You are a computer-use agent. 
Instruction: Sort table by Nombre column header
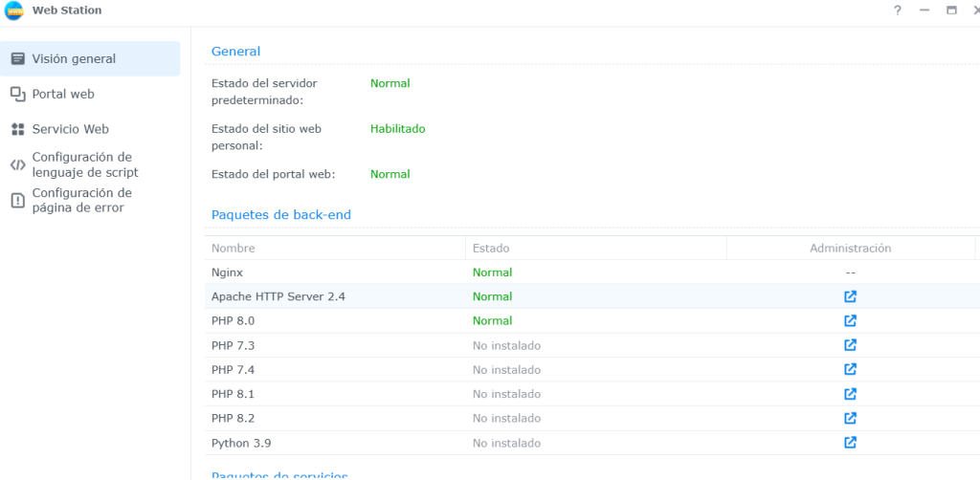pyautogui.click(x=234, y=248)
